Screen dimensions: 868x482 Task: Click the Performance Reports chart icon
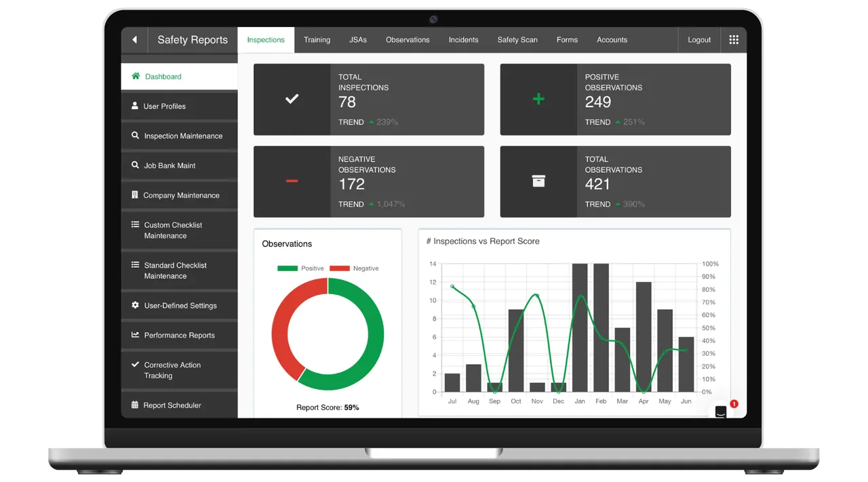tap(135, 335)
